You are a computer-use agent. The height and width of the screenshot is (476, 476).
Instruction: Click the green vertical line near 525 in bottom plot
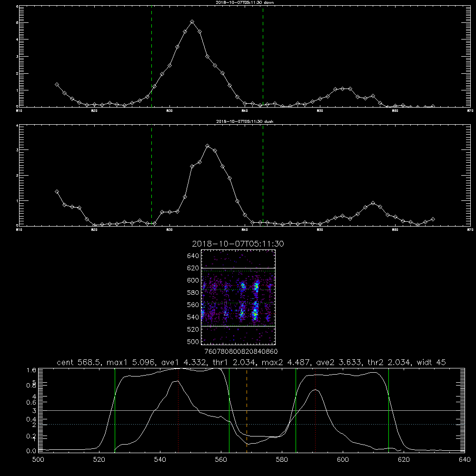point(115,410)
